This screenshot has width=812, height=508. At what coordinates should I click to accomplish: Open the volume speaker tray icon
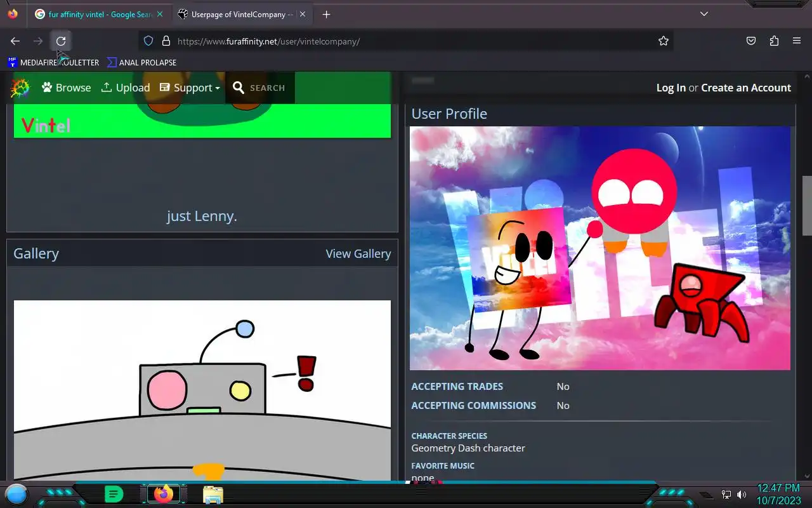(x=742, y=495)
